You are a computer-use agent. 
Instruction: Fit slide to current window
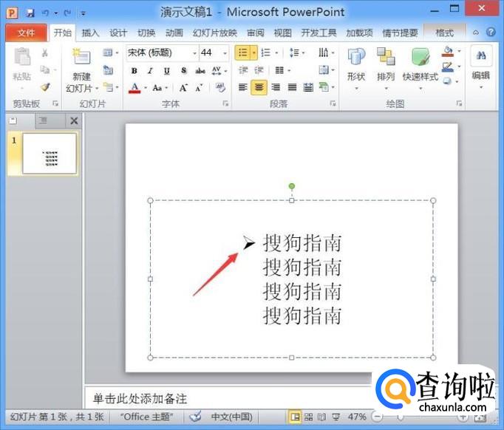click(480, 417)
